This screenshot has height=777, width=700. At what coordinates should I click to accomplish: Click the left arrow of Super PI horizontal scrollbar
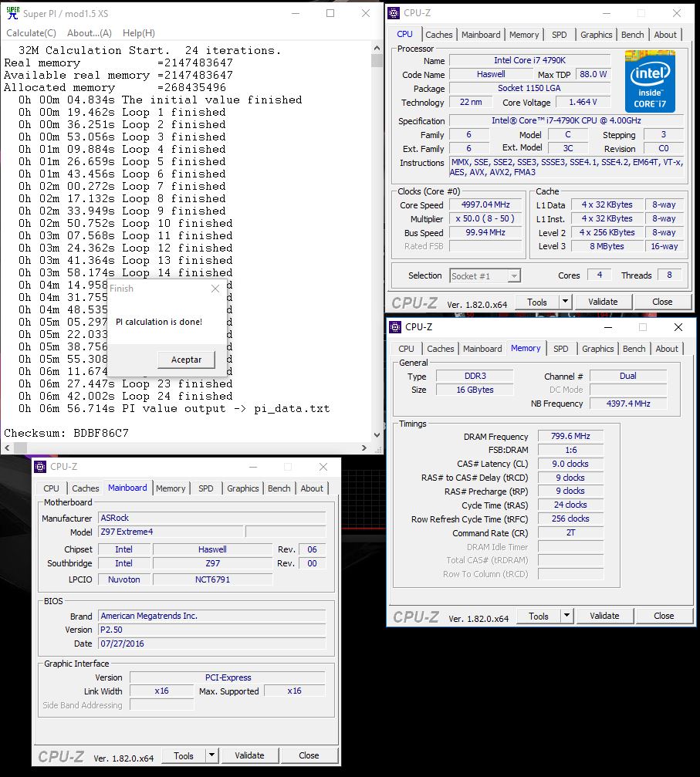pos(7,448)
